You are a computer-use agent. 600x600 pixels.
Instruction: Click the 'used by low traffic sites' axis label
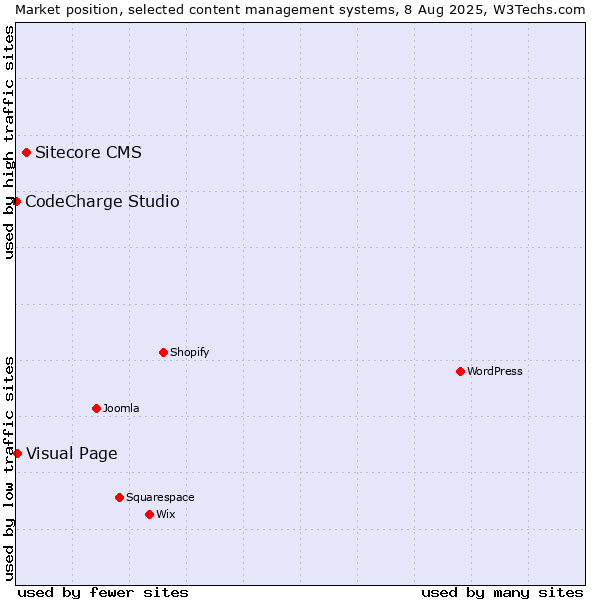click(x=9, y=470)
